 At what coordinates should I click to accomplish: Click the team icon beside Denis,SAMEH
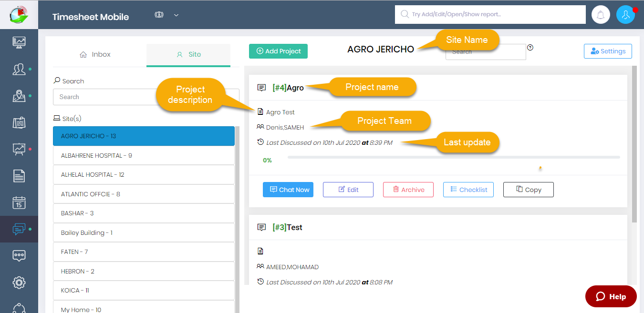tap(260, 127)
